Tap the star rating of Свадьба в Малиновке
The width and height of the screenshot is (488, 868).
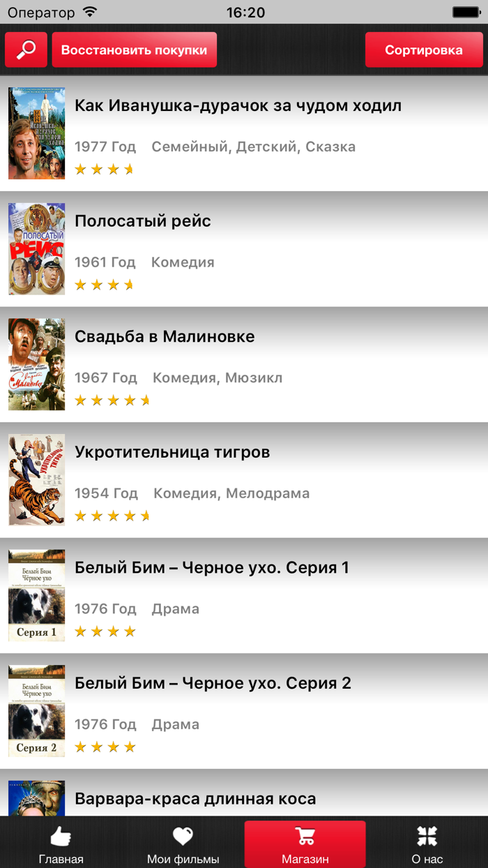[112, 400]
